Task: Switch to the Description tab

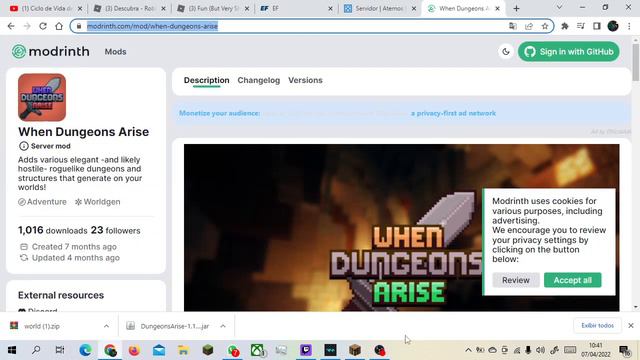Action: coord(207,80)
